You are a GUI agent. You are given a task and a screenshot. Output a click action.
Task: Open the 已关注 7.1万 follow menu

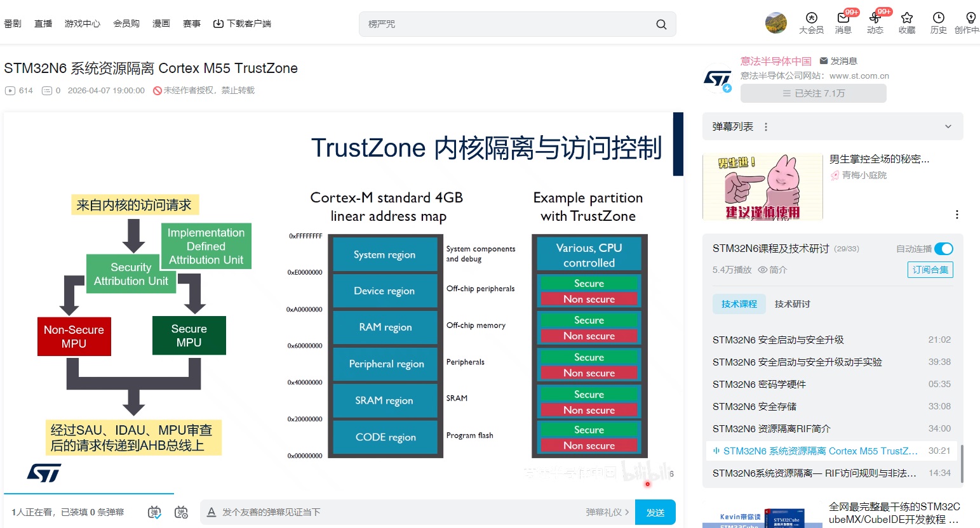pos(814,93)
